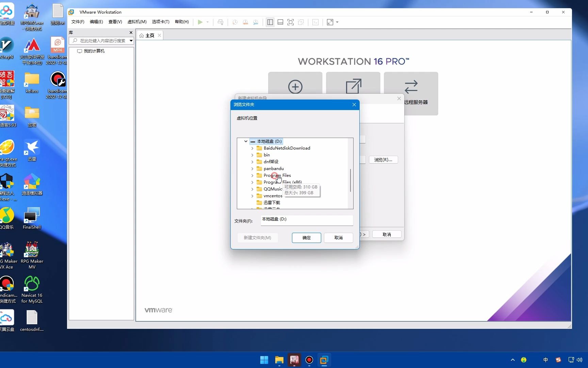
Task: Click the send Ctrl+Alt+Del toolbar icon
Action: pyautogui.click(x=220, y=22)
